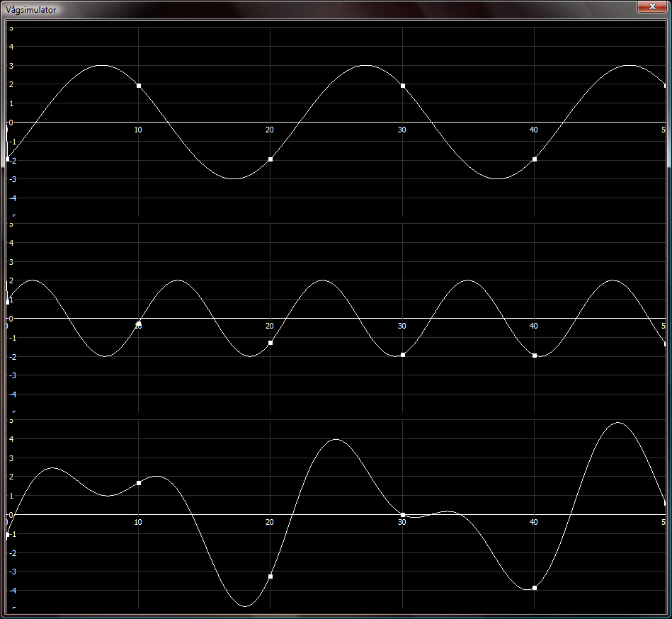
Task: Click y-axis label -2 in bottom graph
Action: click(x=13, y=553)
